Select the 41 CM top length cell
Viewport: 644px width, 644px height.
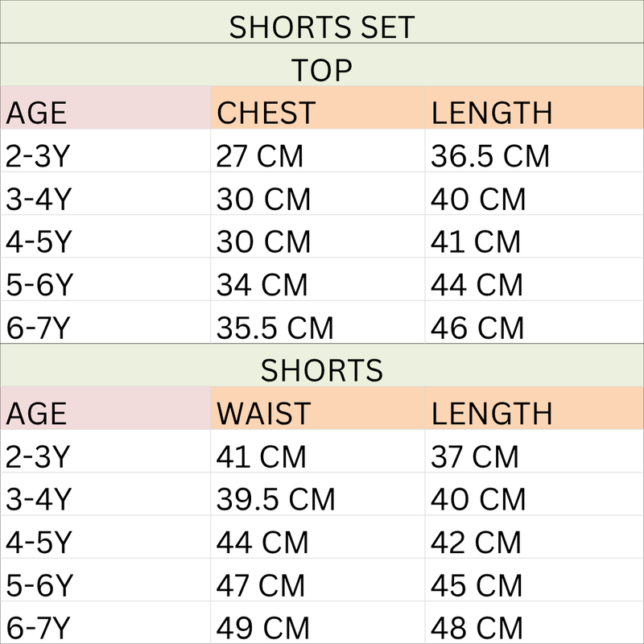pyautogui.click(x=535, y=237)
